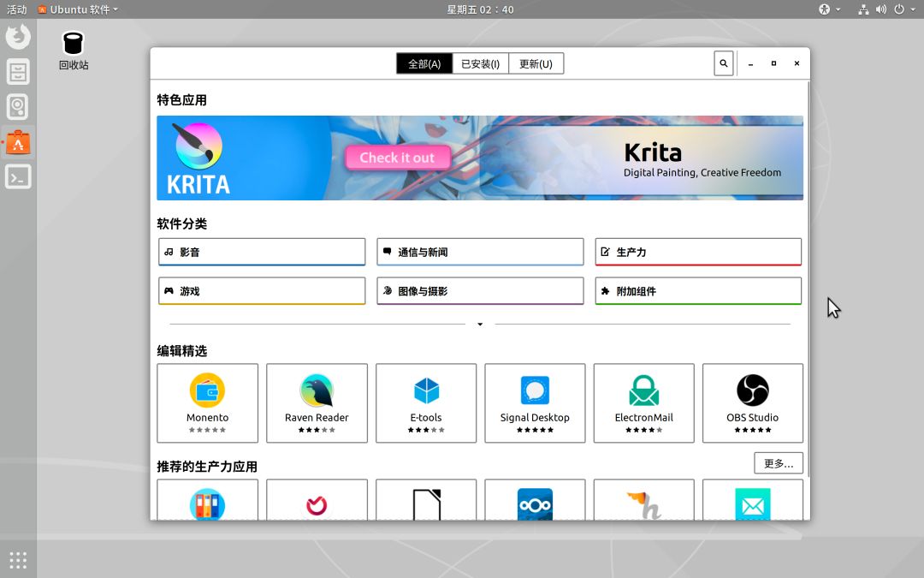
Task: Show applications grid in dock
Action: [x=18, y=560]
